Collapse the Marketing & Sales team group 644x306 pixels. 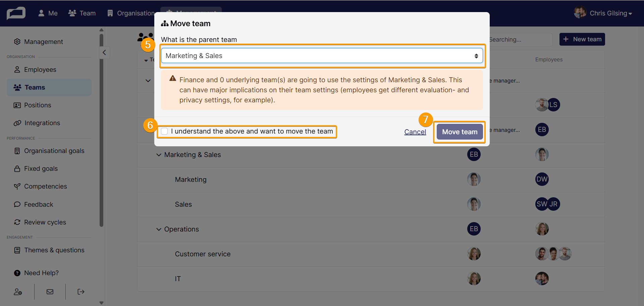(x=159, y=155)
